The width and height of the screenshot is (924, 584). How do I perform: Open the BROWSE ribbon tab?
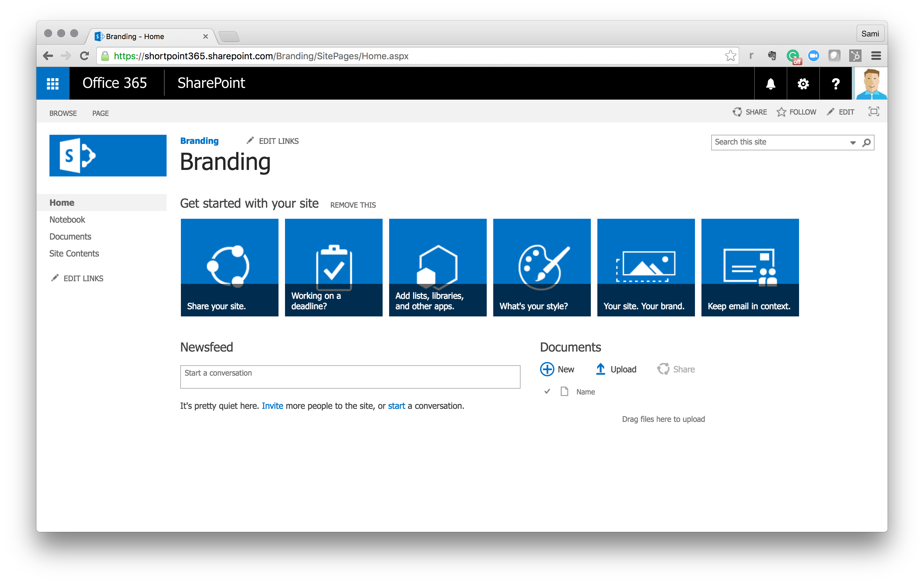point(63,113)
